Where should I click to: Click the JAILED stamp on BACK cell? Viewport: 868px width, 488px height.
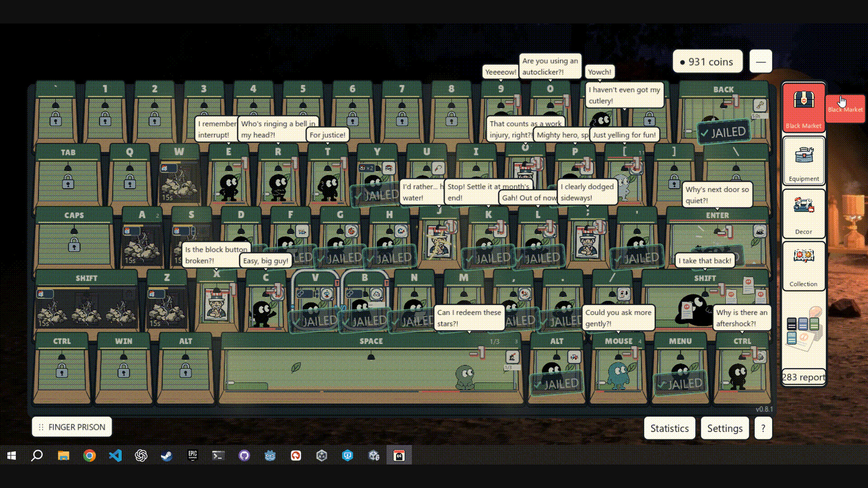(x=723, y=132)
